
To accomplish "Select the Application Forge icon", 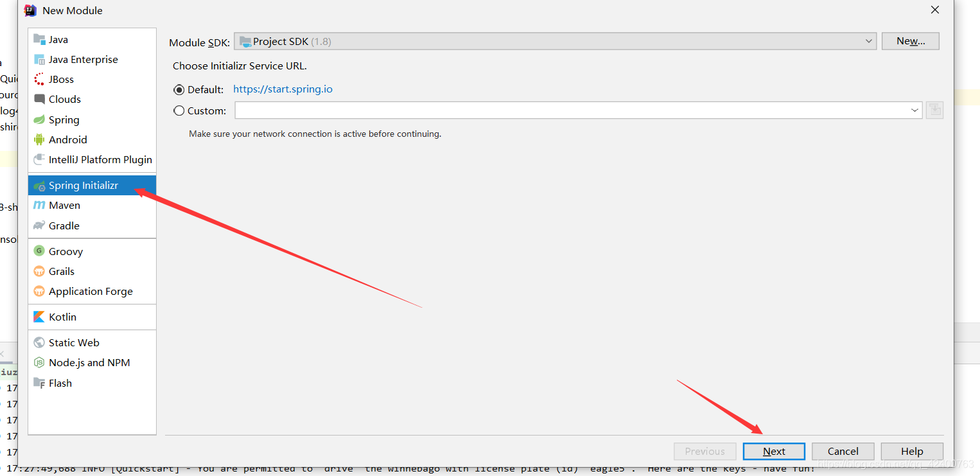I will click(x=40, y=291).
